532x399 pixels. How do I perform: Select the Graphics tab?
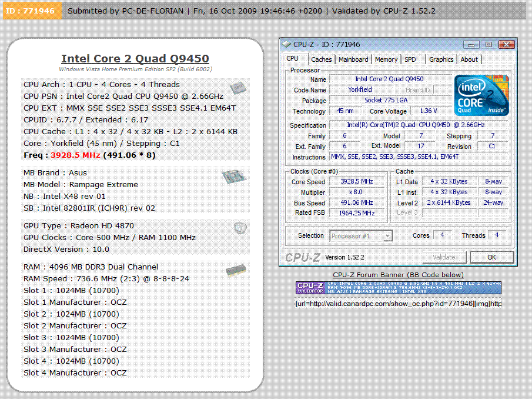click(441, 59)
